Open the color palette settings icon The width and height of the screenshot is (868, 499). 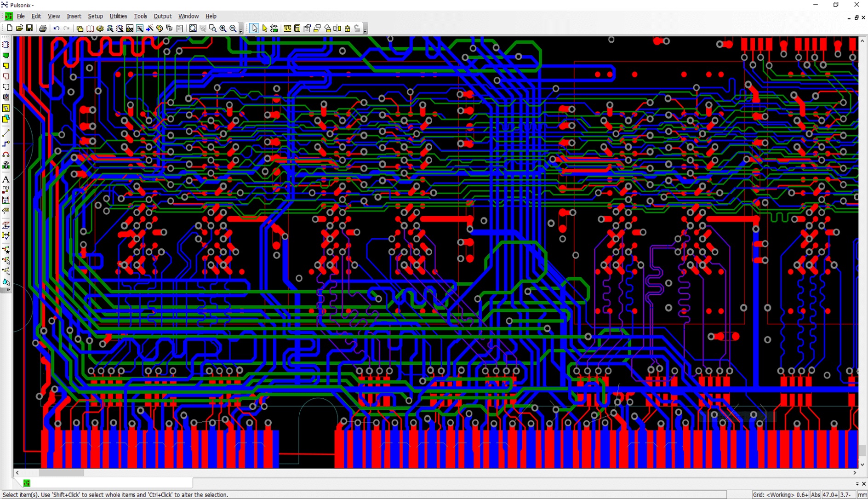tap(160, 29)
